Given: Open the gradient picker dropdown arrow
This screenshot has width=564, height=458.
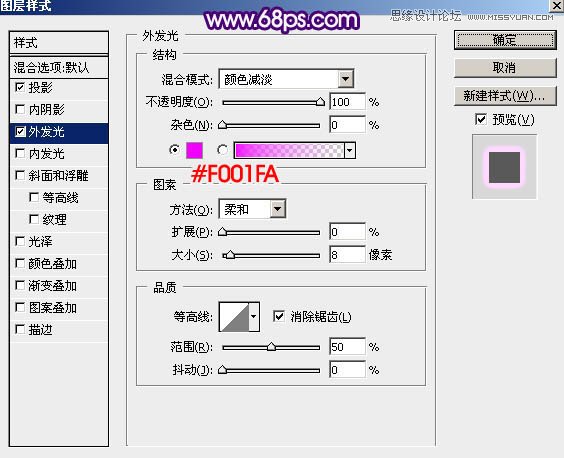Looking at the screenshot, I should 350,150.
